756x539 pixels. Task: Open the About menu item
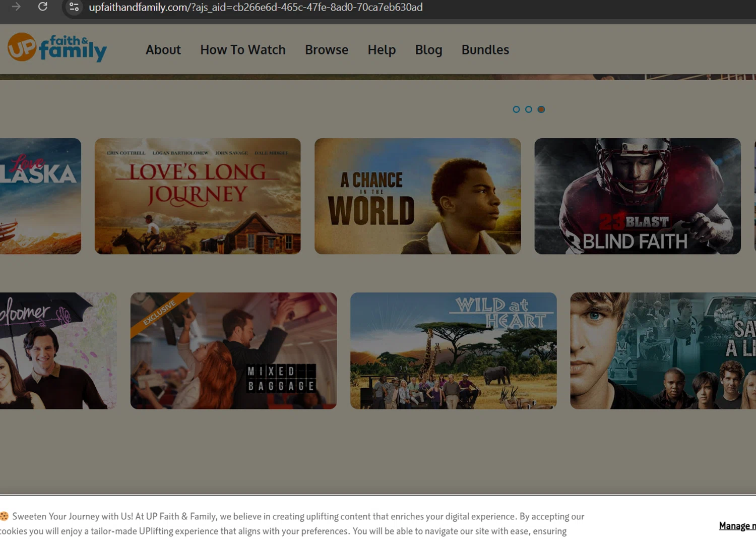[x=163, y=50]
